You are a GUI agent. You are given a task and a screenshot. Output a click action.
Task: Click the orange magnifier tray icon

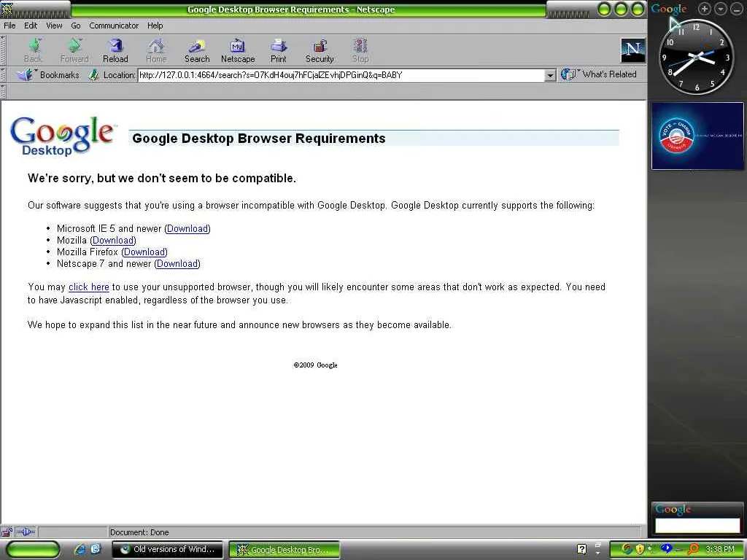point(693,550)
